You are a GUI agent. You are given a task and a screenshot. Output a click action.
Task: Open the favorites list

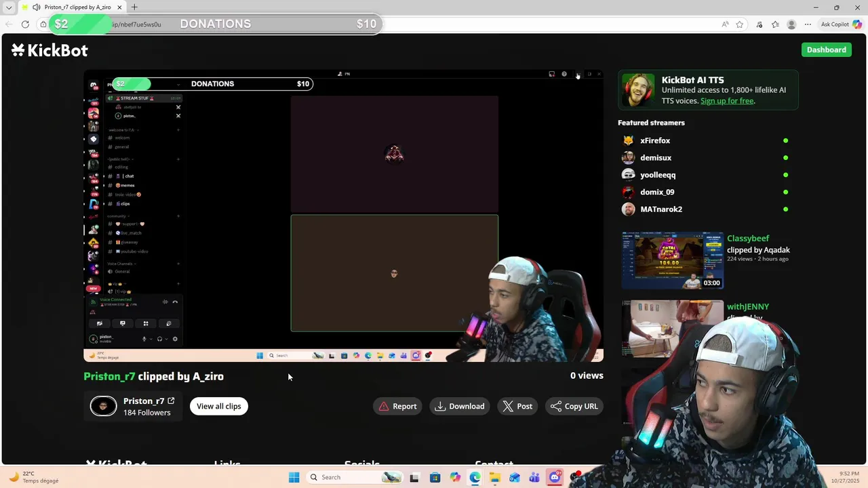(775, 24)
